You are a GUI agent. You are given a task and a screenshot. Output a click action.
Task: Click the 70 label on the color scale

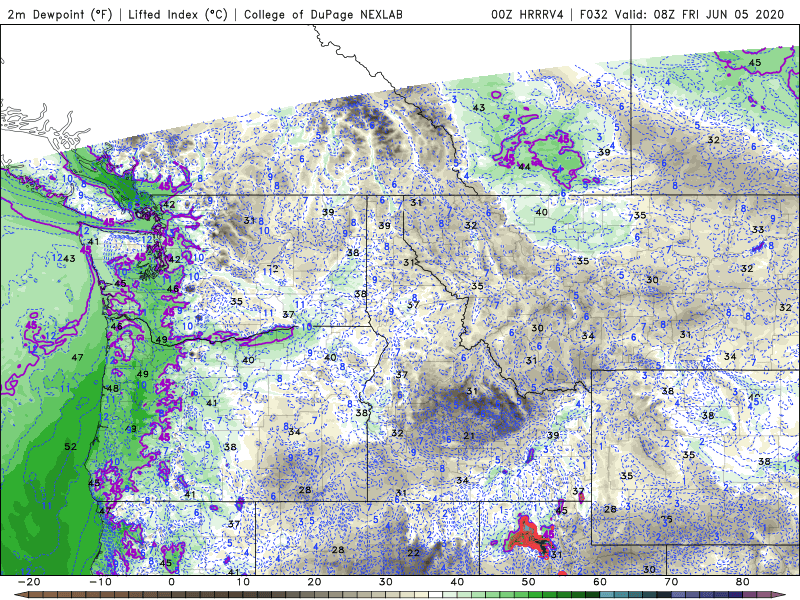[671, 582]
